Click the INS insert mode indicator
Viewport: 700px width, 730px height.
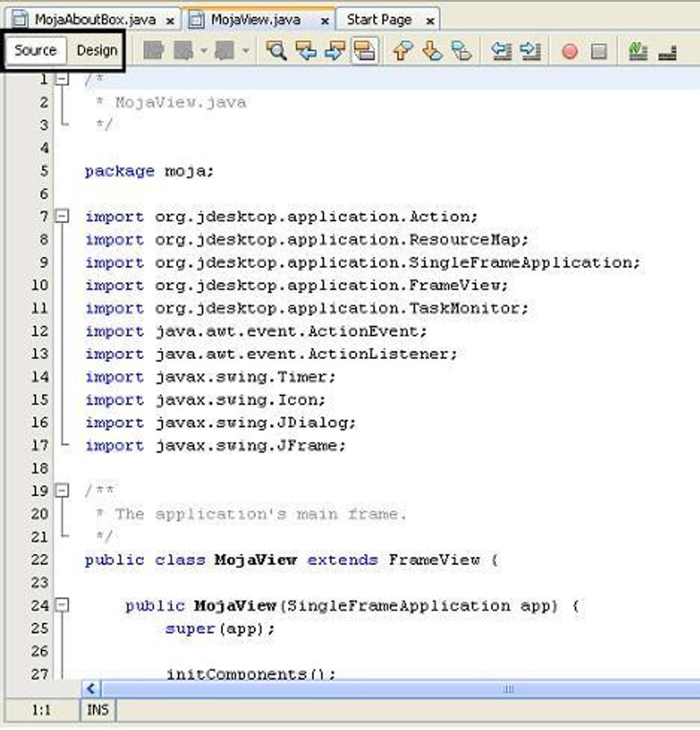point(97,710)
